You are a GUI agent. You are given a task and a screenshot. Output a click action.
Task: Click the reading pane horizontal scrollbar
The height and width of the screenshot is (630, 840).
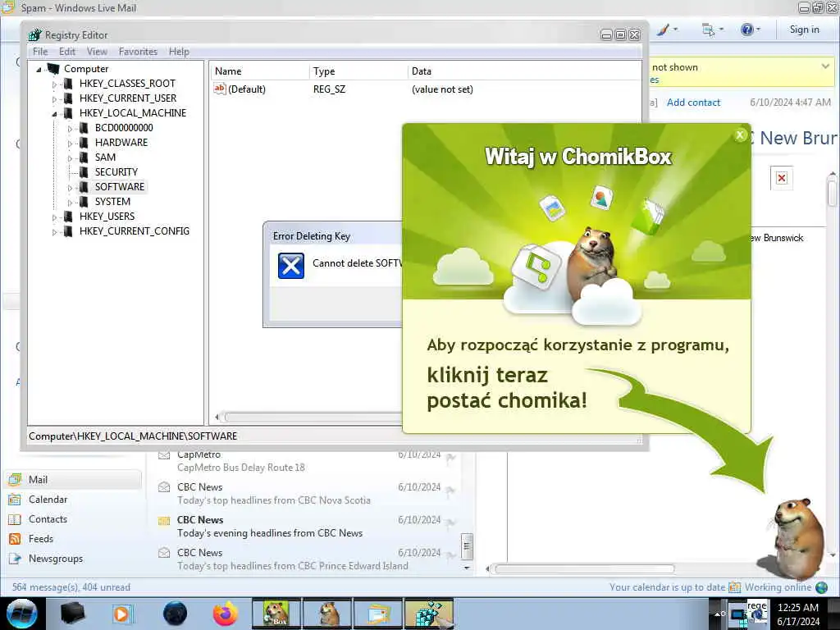pyautogui.click(x=584, y=569)
